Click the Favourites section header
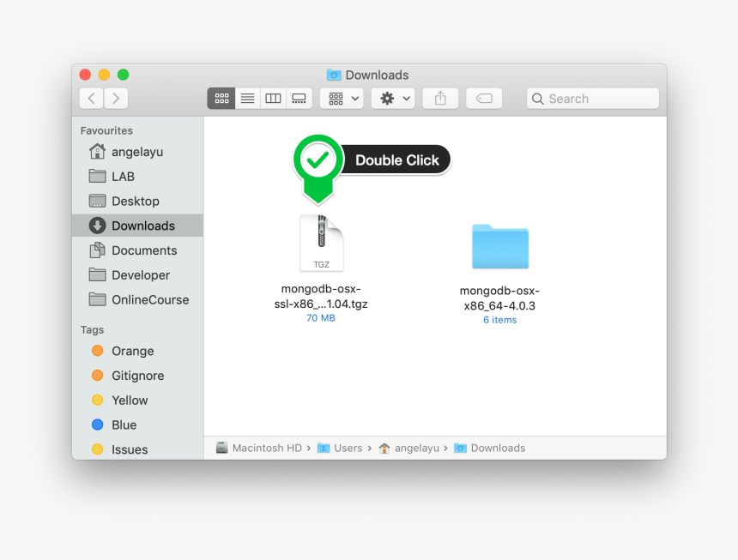This screenshot has width=738, height=560. (106, 130)
